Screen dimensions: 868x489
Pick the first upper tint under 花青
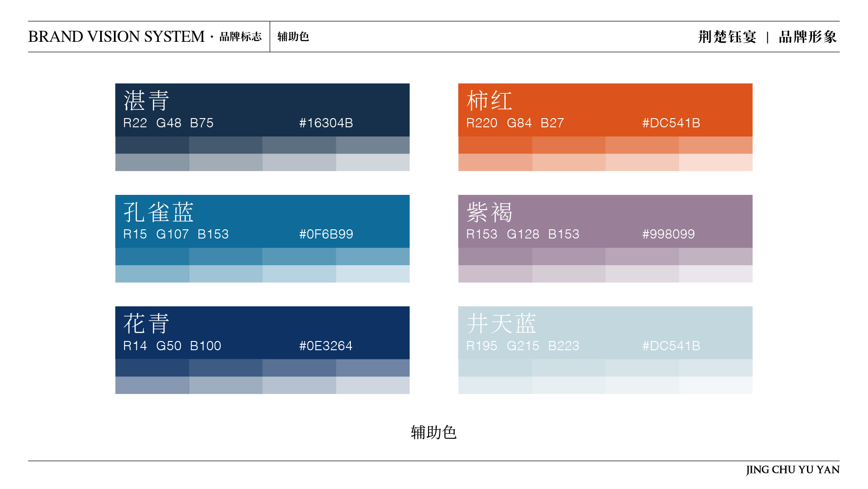point(152,368)
